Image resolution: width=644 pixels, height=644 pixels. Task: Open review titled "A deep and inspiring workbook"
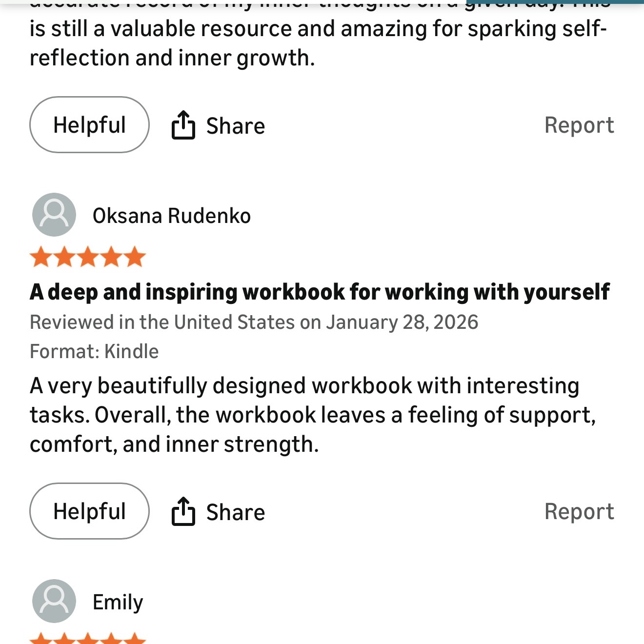pyautogui.click(x=320, y=292)
